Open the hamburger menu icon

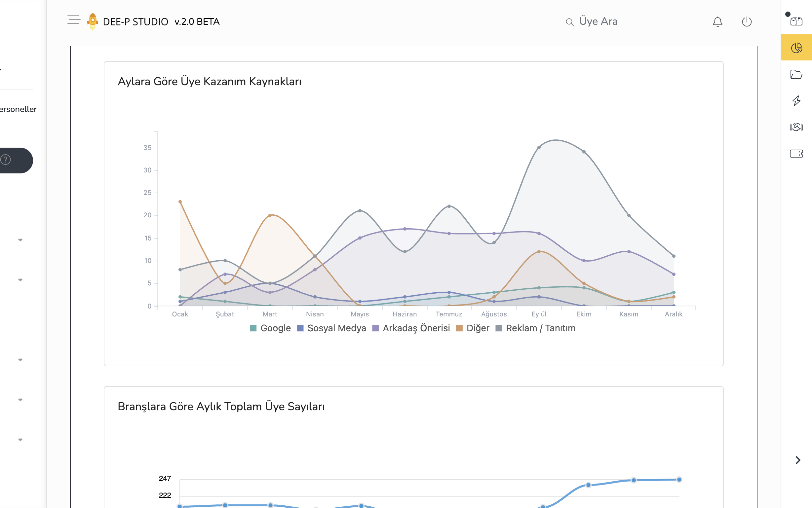pos(74,19)
